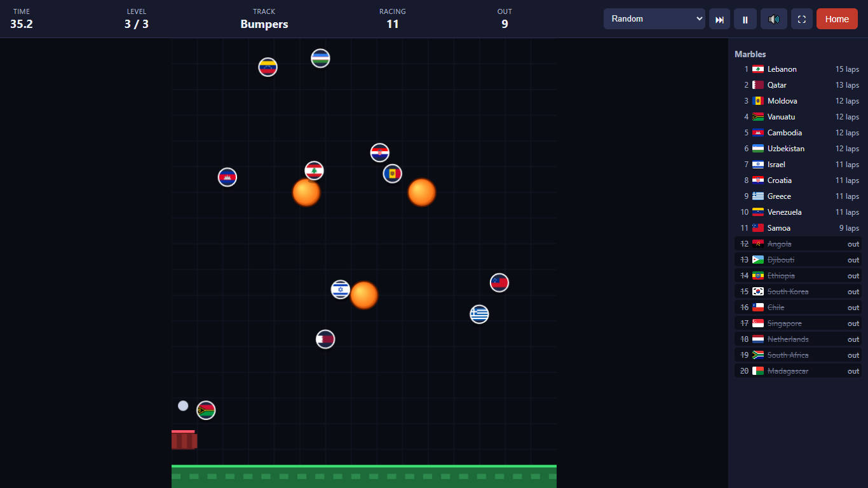Click the Qatar marble on the track
Screen dimensions: 868x488
coord(325,339)
